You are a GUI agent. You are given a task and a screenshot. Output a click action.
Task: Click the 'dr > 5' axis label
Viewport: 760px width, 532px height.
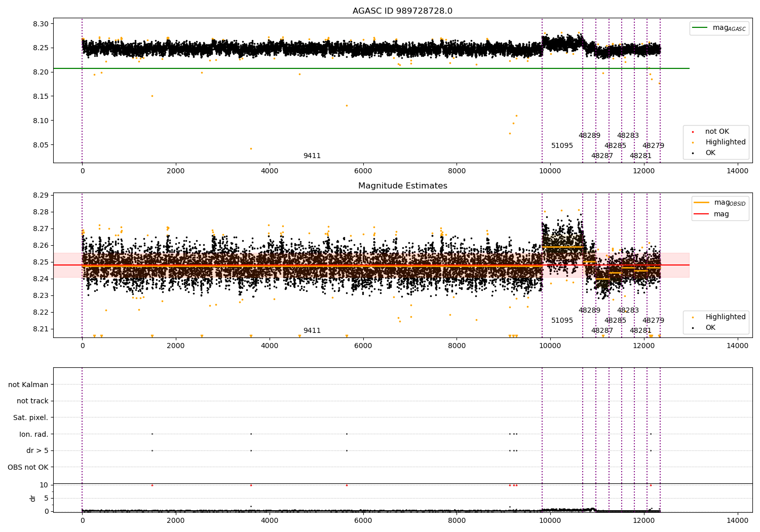coord(37,451)
